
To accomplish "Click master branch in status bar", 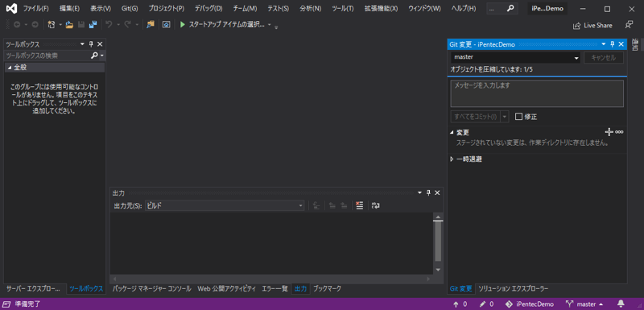I will [585, 304].
